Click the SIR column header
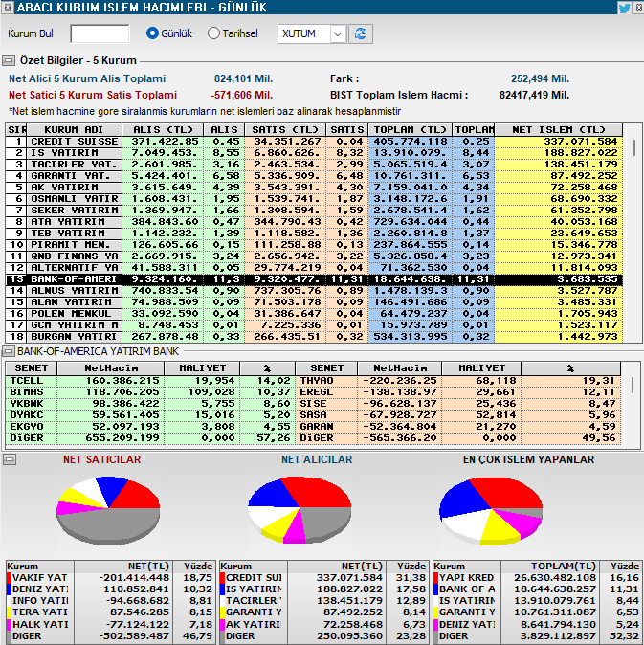Viewport: 644px width, 645px height. coord(16,129)
